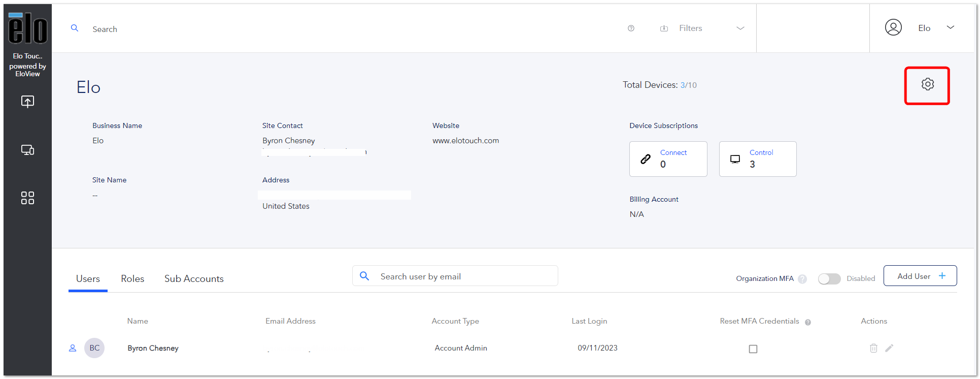Click the Last Login column header

[589, 321]
